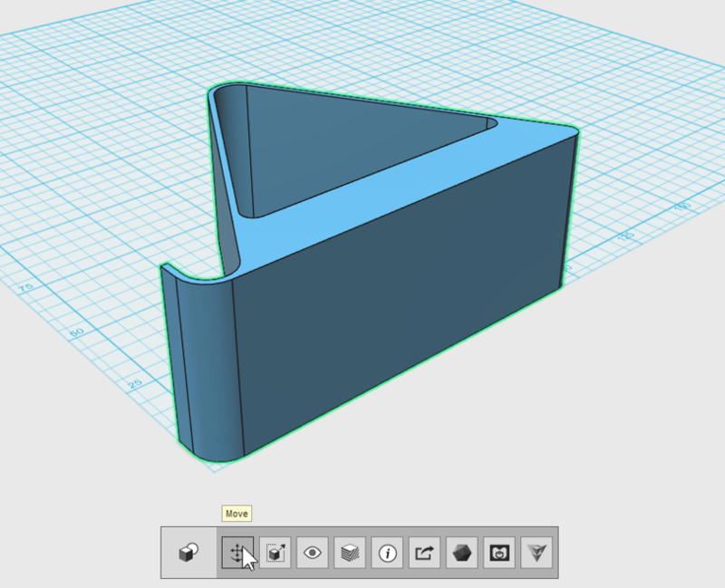This screenshot has width=725, height=588.
Task: Click the grid measurement label 50
Action: click(77, 333)
